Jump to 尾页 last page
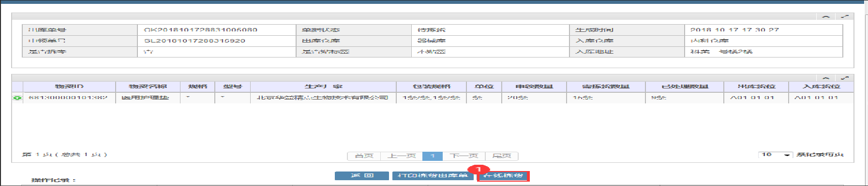The width and height of the screenshot is (868, 186). (502, 156)
